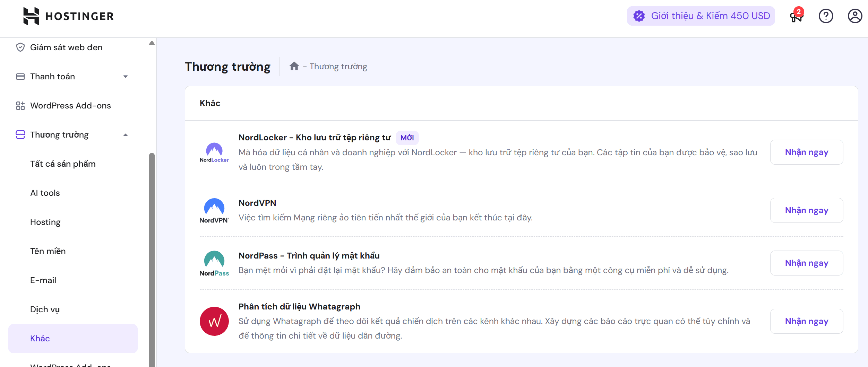Click the NordLocker logo
The height and width of the screenshot is (367, 868).
(x=214, y=152)
